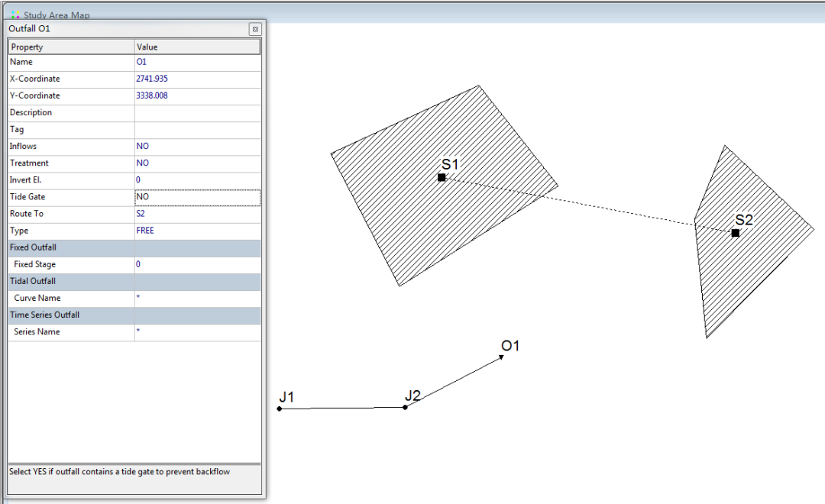Select junction node J1 on map
The height and width of the screenshot is (504, 825).
click(x=280, y=409)
